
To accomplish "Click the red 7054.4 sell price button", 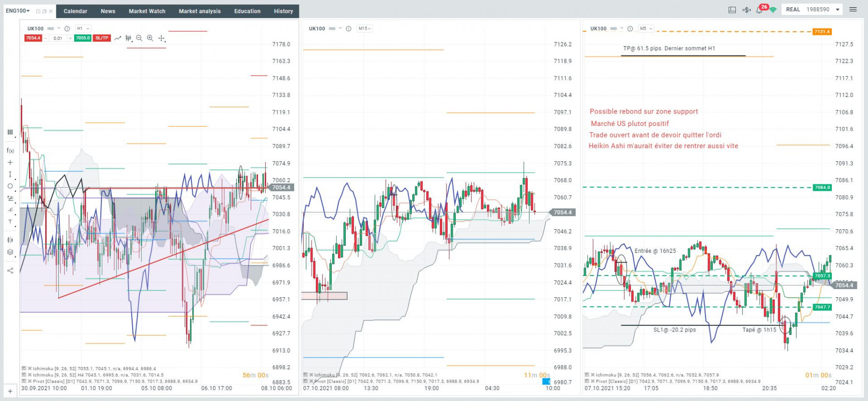I will 33,38.
